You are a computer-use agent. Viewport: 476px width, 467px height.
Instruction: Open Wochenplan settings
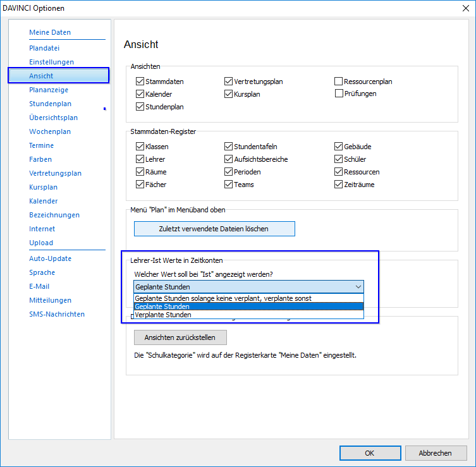click(50, 131)
